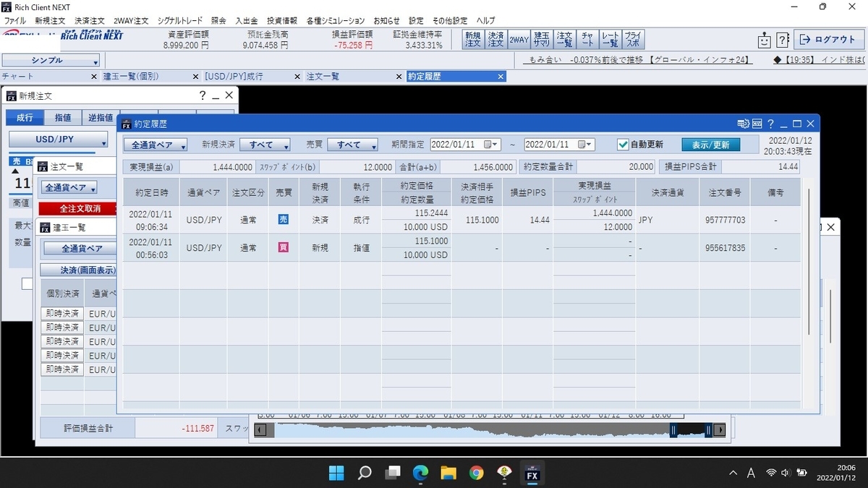The height and width of the screenshot is (488, 868).
Task: Open the 建玉サマリ toolbar button
Action: [542, 39]
